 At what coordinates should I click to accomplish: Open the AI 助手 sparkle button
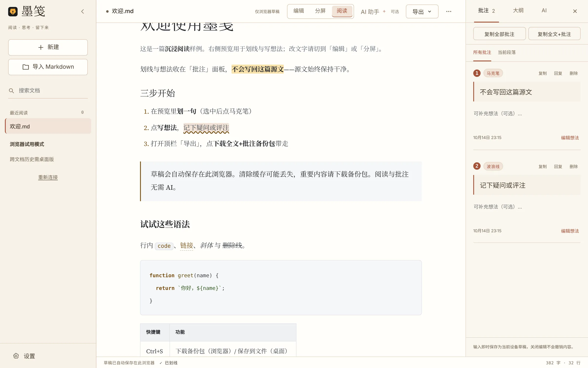pyautogui.click(x=380, y=12)
